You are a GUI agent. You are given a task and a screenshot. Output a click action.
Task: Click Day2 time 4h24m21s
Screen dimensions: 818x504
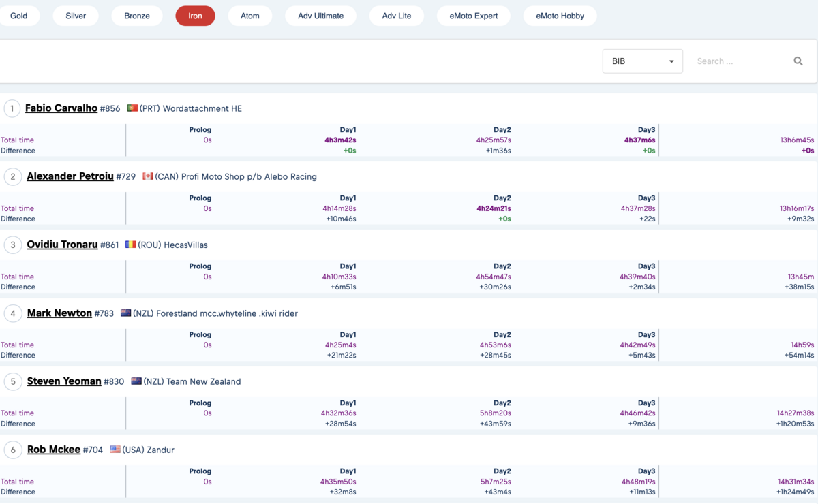(494, 208)
